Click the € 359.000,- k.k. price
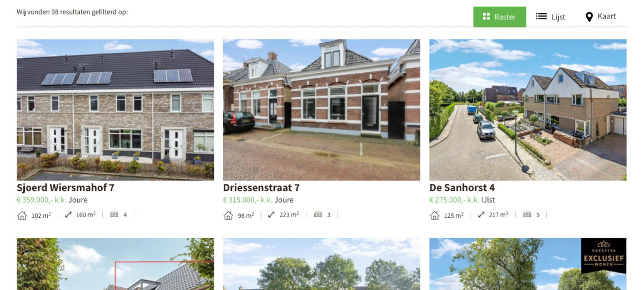Viewport: 644px width, 290px height. [x=42, y=200]
